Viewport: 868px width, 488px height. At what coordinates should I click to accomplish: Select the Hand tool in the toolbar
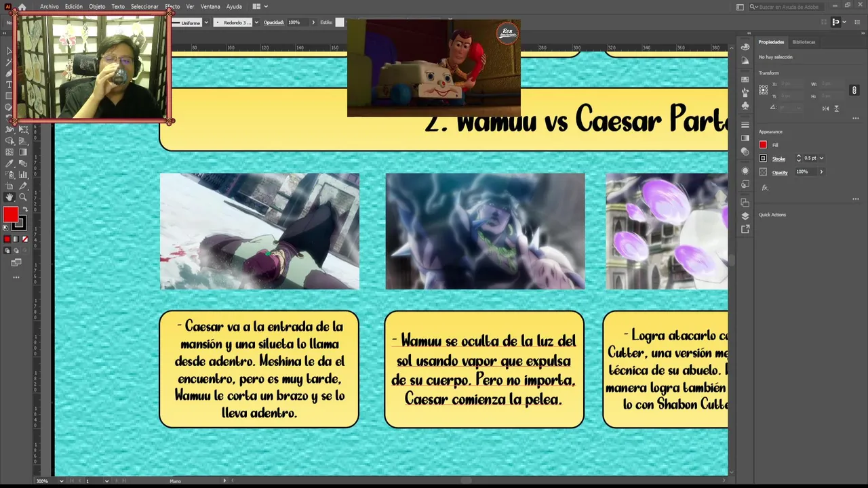pos(9,197)
